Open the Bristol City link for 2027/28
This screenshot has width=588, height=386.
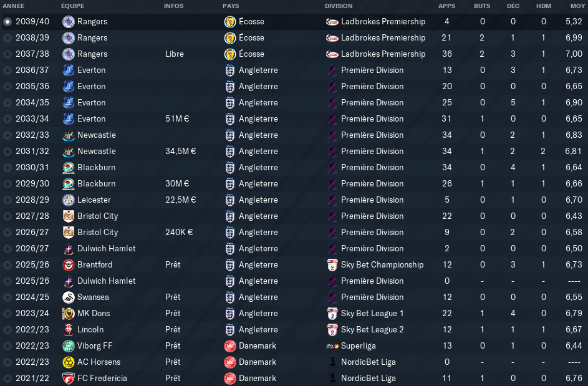coord(97,216)
